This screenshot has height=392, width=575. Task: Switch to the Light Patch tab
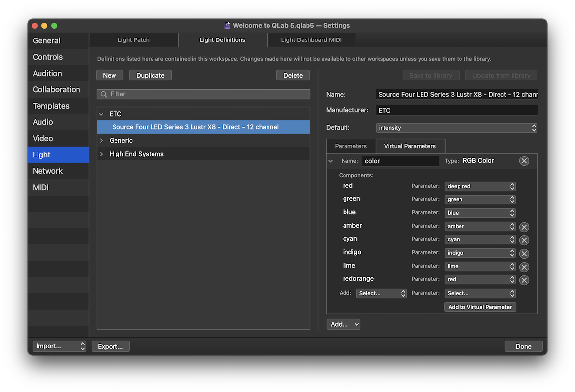[x=133, y=39]
